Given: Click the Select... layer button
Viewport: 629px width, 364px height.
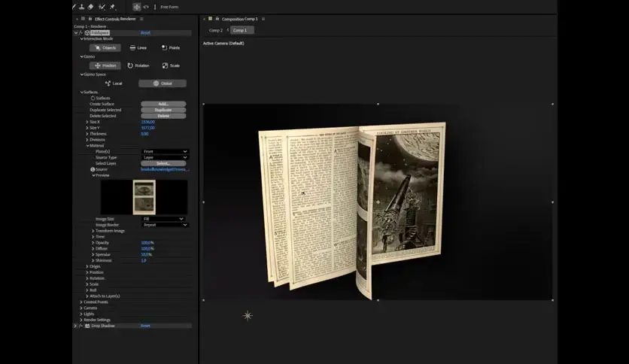Looking at the screenshot, I should [x=163, y=163].
